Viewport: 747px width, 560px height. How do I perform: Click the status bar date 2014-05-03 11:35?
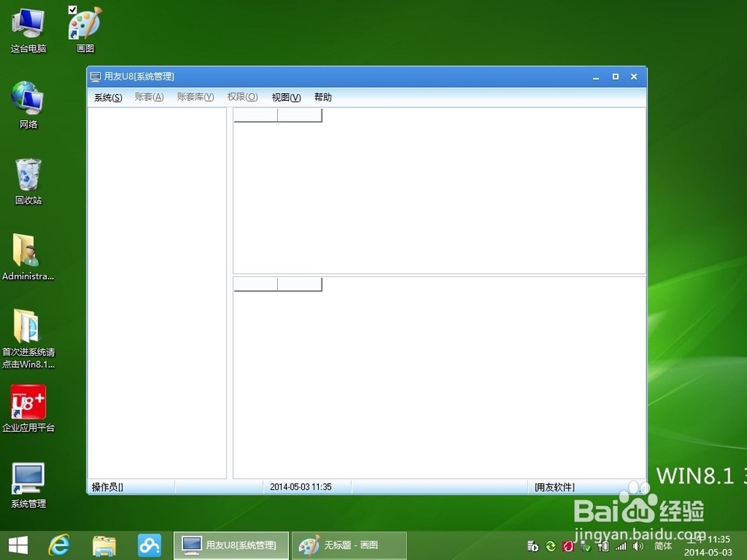pos(300,487)
